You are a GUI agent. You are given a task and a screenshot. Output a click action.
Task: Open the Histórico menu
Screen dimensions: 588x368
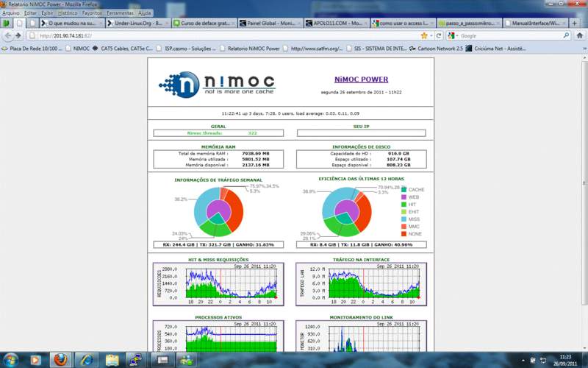tap(68, 13)
